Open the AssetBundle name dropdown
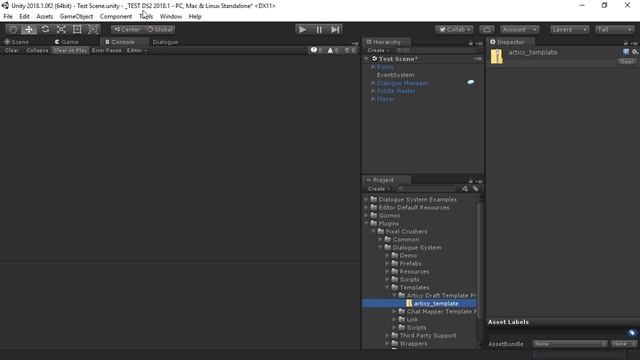Image resolution: width=640 pixels, height=360 pixels. click(569, 344)
